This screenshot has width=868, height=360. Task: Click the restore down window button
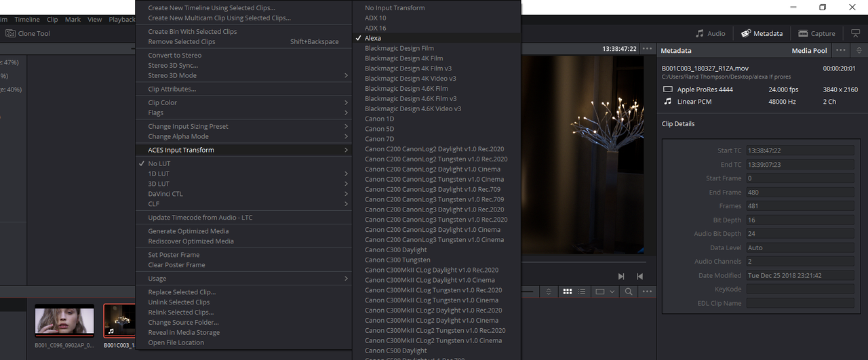823,7
